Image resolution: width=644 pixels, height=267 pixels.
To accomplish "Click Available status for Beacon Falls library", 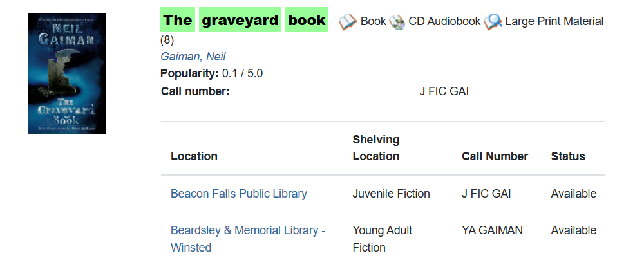I will 573,194.
